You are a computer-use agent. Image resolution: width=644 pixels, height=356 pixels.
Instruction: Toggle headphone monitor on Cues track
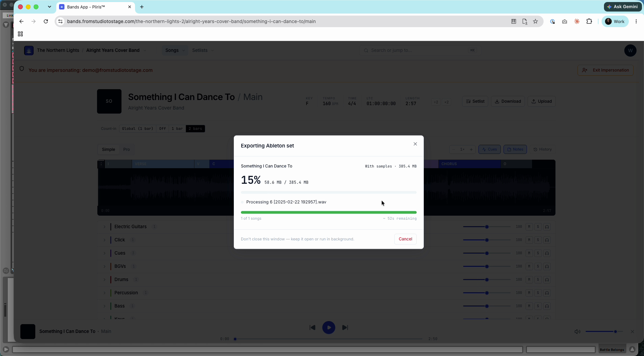[x=547, y=253]
